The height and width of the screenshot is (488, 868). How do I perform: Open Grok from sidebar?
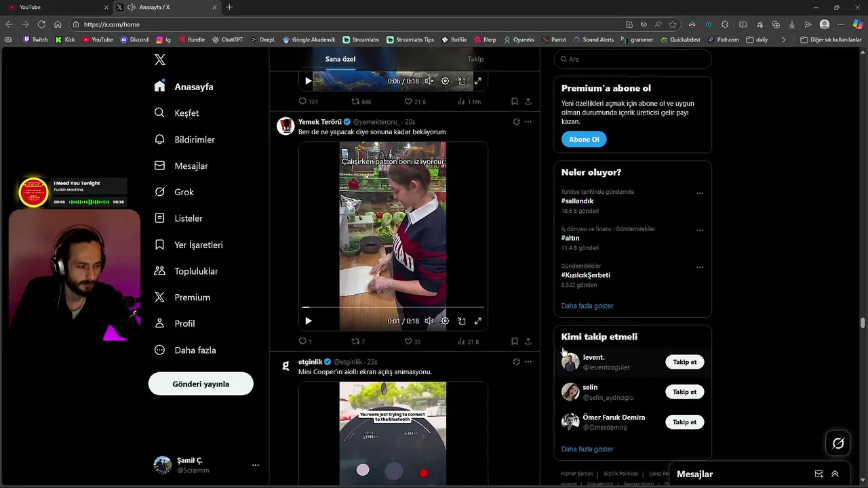(x=174, y=192)
